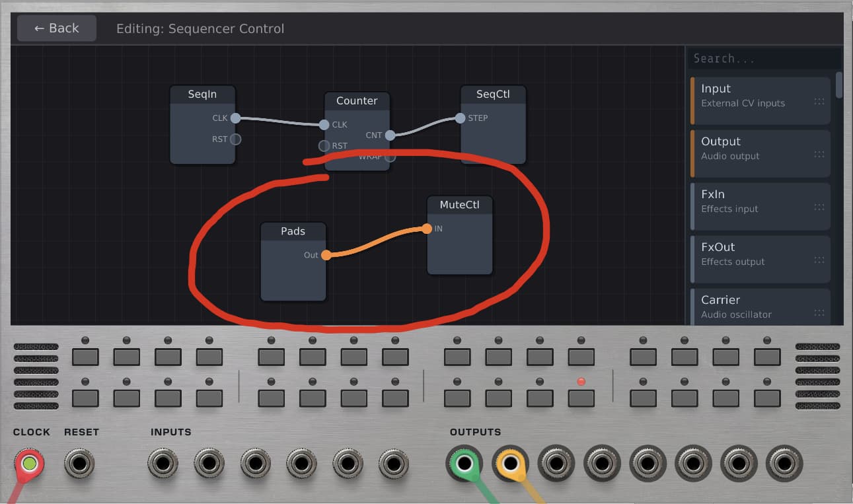Click the IN port on MuteCtl node
853x504 pixels.
coord(427,229)
